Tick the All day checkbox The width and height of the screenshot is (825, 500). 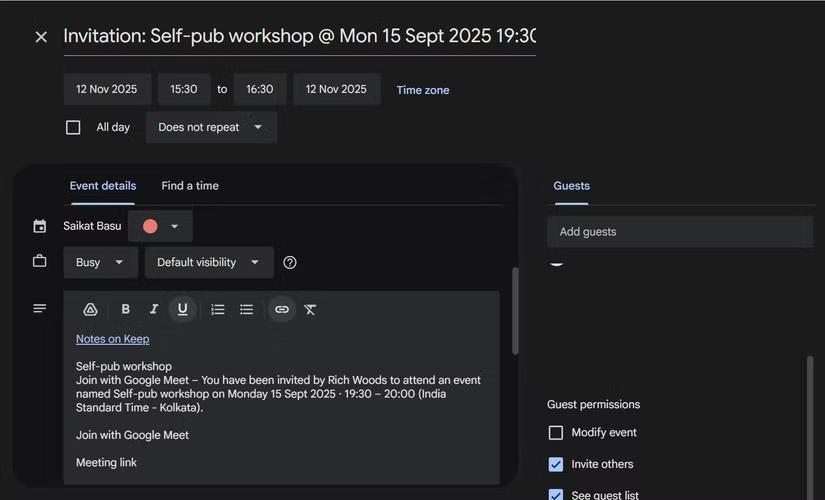pos(73,127)
